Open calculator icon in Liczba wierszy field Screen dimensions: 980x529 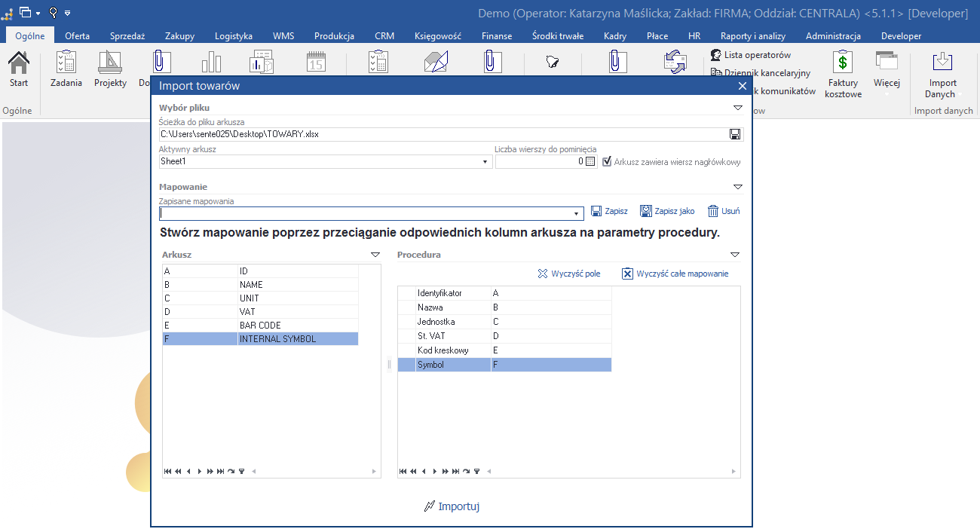pyautogui.click(x=590, y=161)
